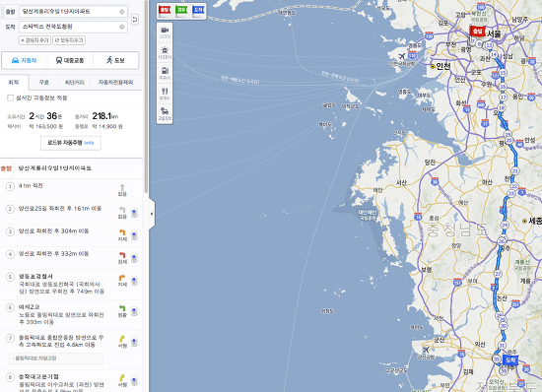Screen dimensions: 542x392
Task: Switch to the 최단거리 route tab
Action: click(75, 82)
